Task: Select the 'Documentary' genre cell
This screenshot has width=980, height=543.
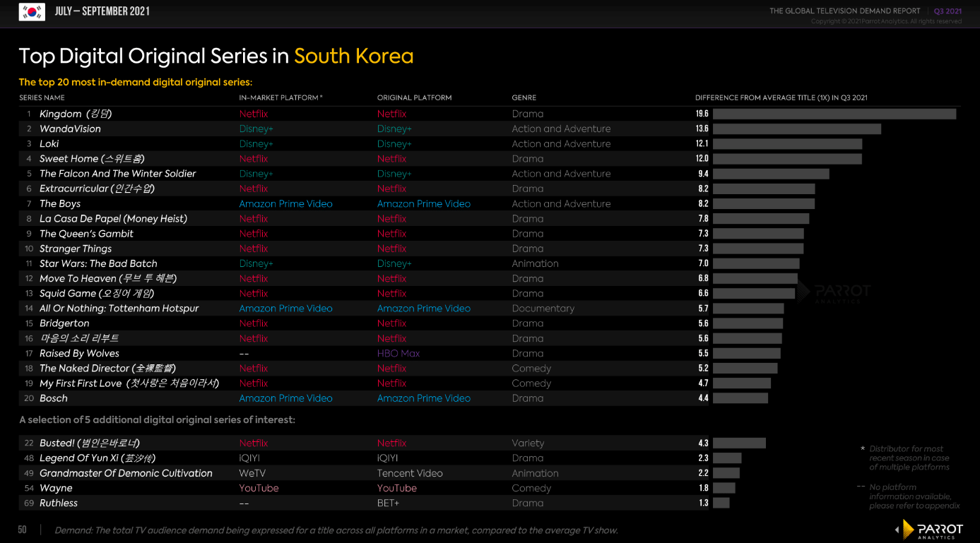Action: [543, 309]
